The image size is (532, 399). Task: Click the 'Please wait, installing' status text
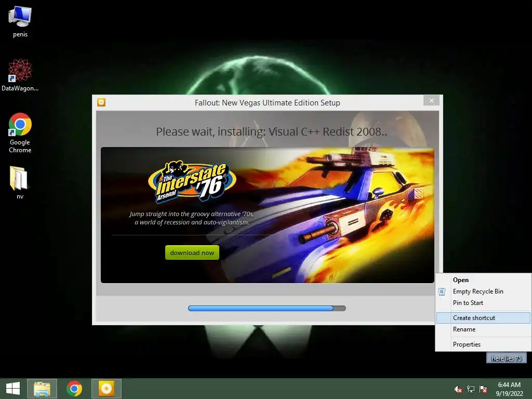[271, 131]
